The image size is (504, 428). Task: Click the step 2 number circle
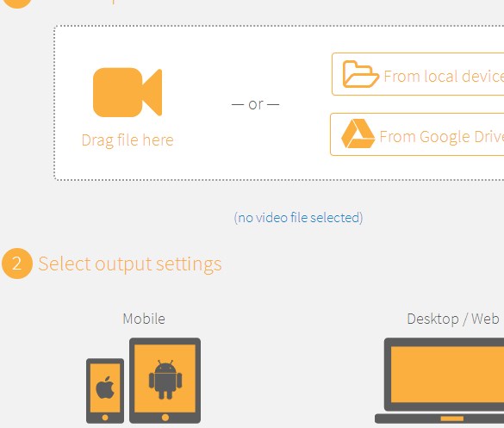[17, 264]
